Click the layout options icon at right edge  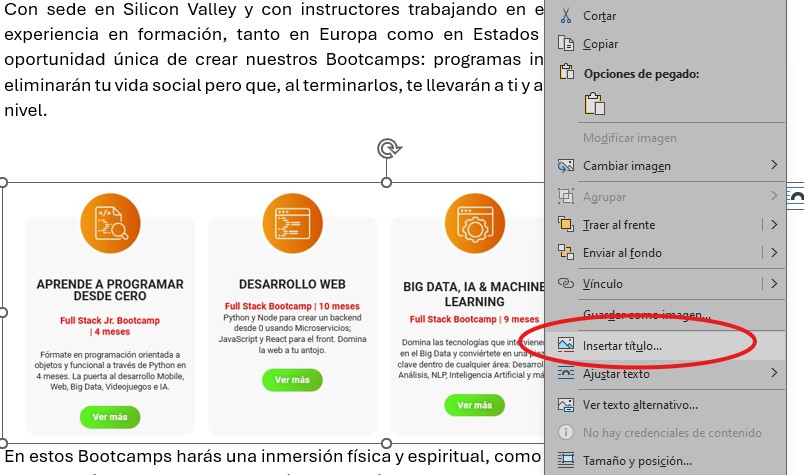click(795, 197)
